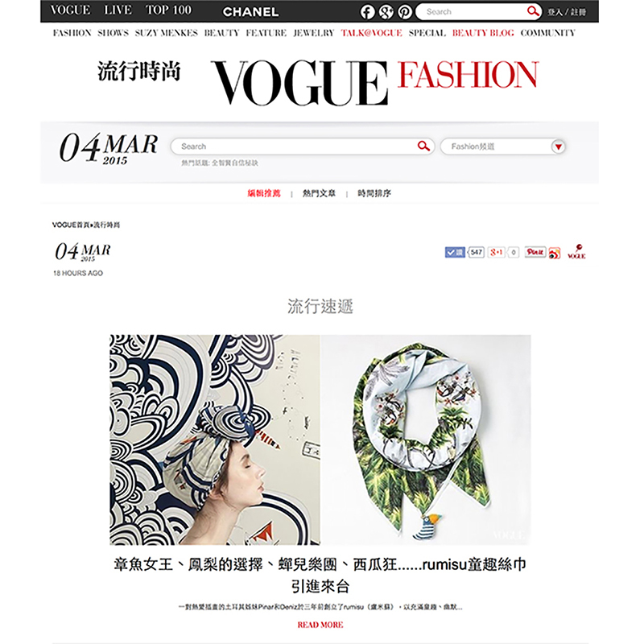
Task: Open the Facebook icon in top bar
Action: coord(367,12)
